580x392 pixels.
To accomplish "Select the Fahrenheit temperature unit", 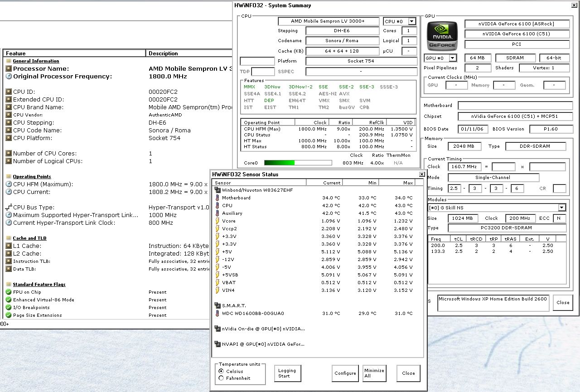I will pos(221,378).
